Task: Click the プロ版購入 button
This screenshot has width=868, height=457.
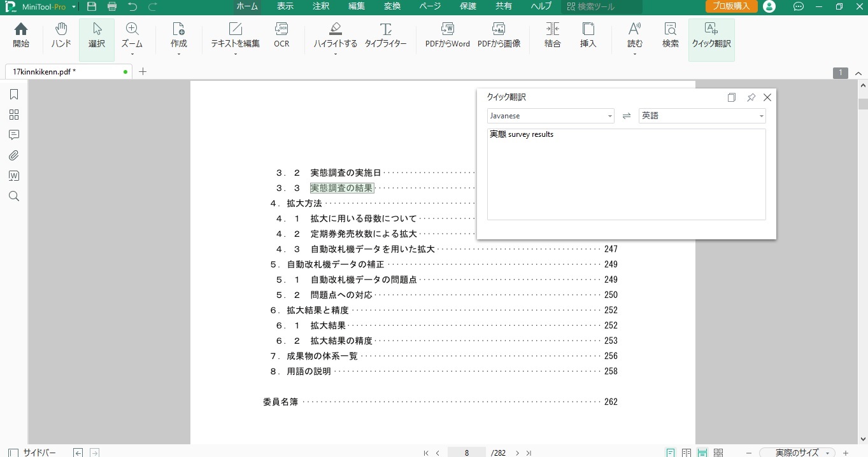Action: point(731,6)
